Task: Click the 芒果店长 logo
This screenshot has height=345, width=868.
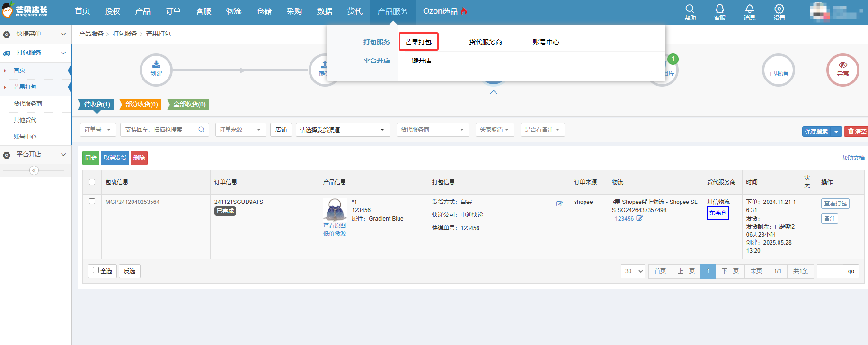Action: pyautogui.click(x=25, y=10)
